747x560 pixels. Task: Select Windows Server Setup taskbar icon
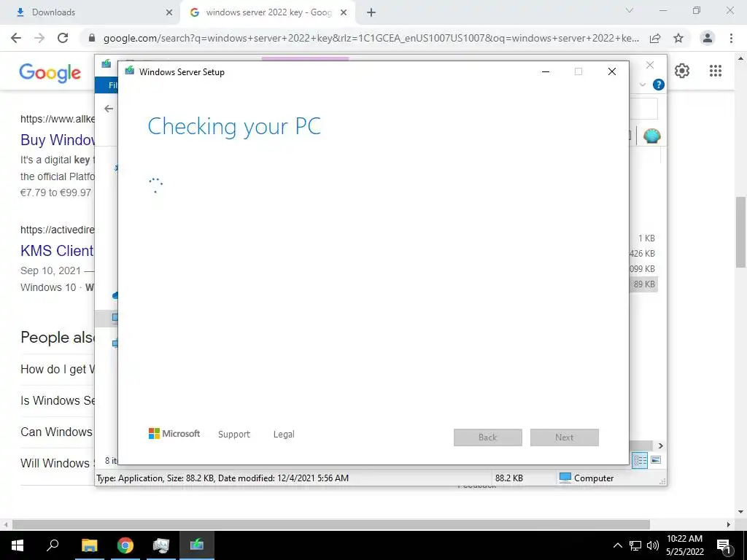(197, 545)
